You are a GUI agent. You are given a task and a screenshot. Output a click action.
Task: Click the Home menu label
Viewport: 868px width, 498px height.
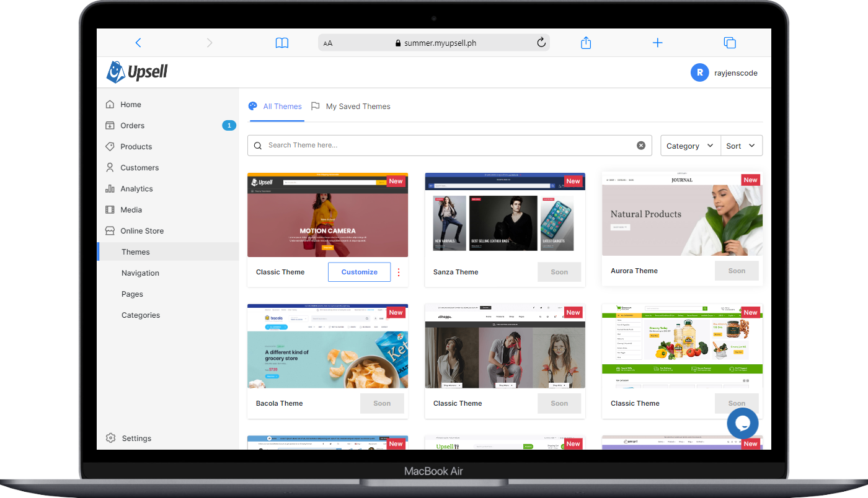point(131,104)
